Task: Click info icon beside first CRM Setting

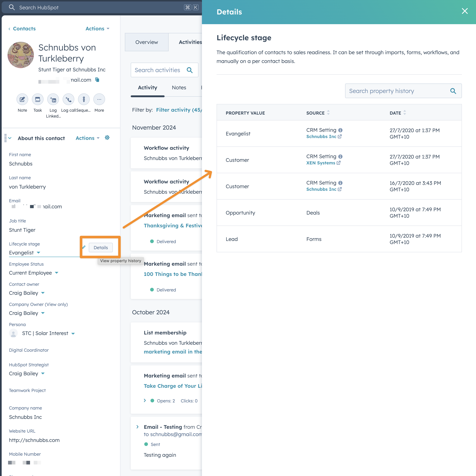Action: [x=340, y=130]
